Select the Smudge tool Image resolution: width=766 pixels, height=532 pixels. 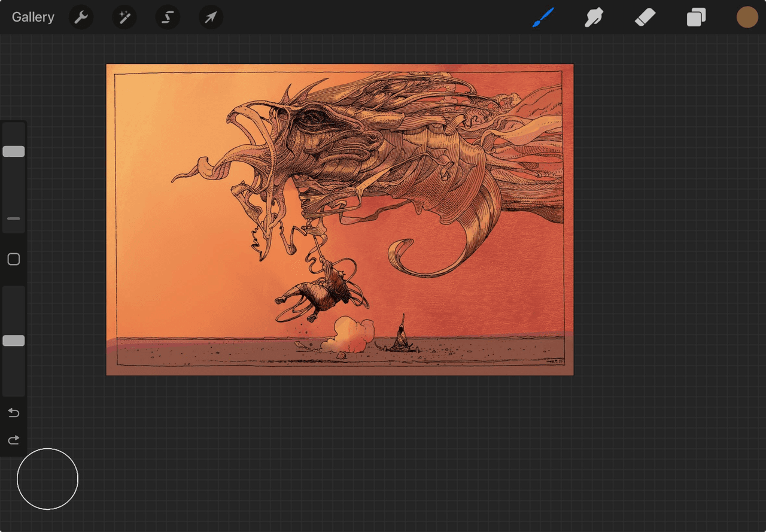coord(594,17)
